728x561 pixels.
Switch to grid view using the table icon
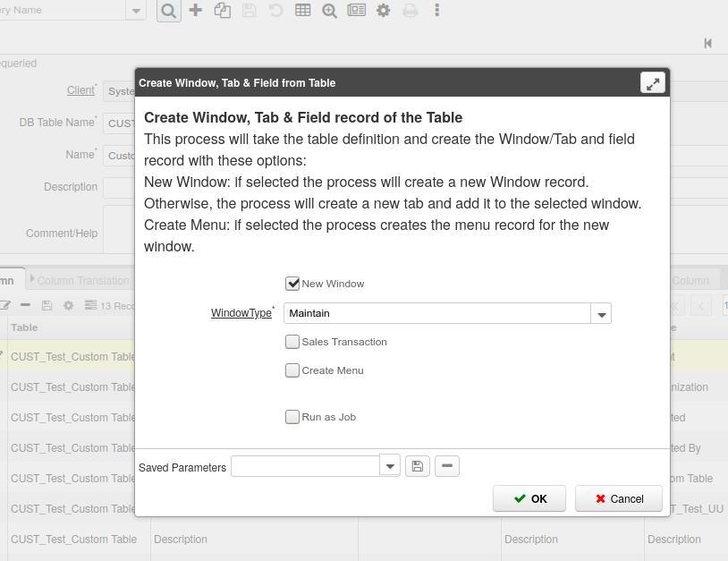(302, 10)
